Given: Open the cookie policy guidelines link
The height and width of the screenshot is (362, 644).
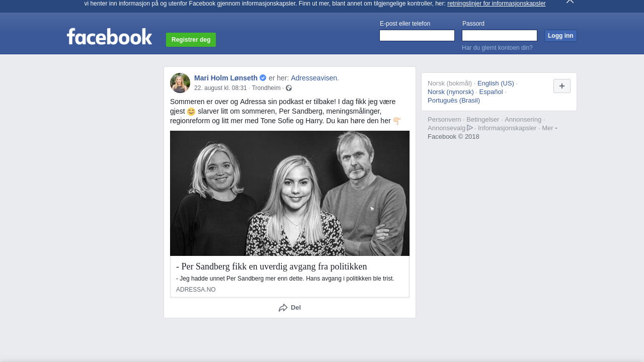Looking at the screenshot, I should (x=496, y=4).
